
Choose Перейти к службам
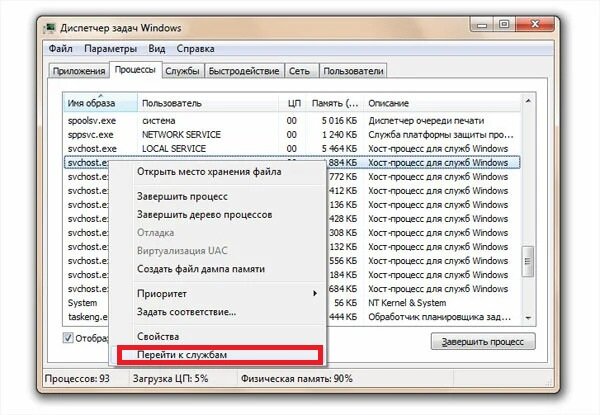tap(218, 355)
